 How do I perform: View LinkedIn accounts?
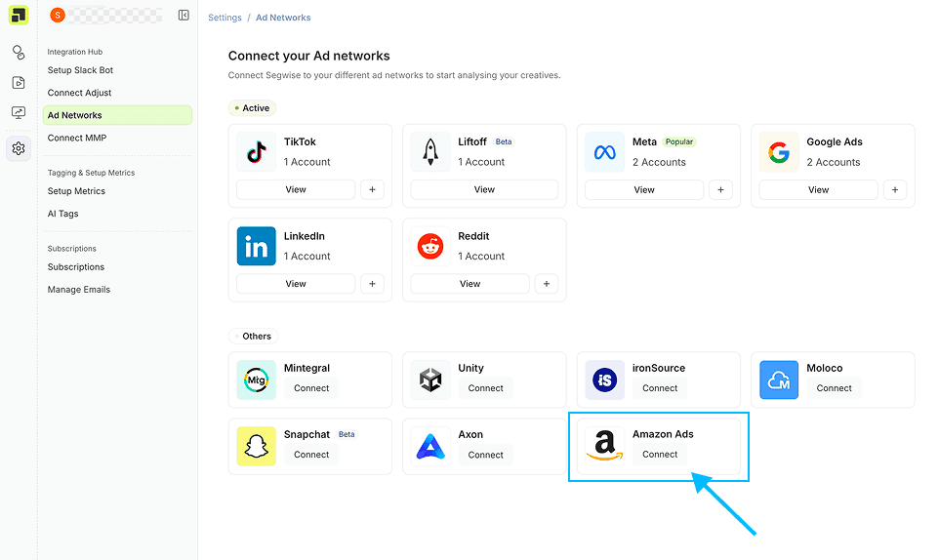[x=296, y=284]
